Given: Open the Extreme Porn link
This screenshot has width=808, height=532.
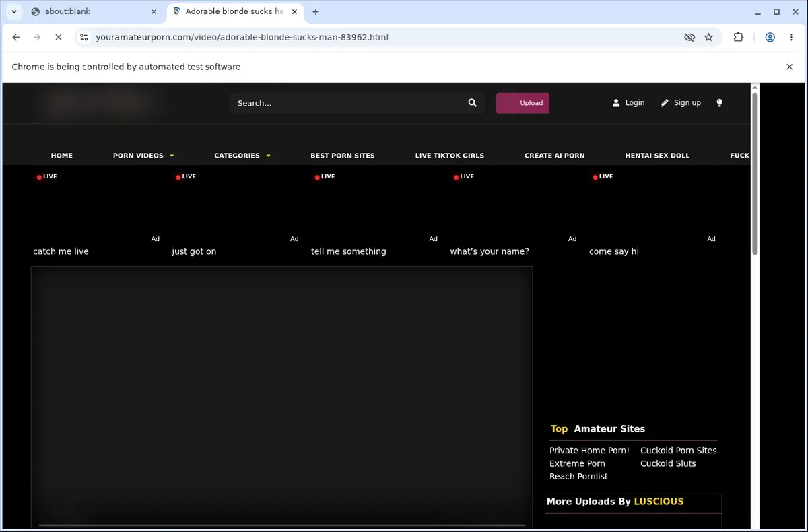Looking at the screenshot, I should [x=577, y=463].
